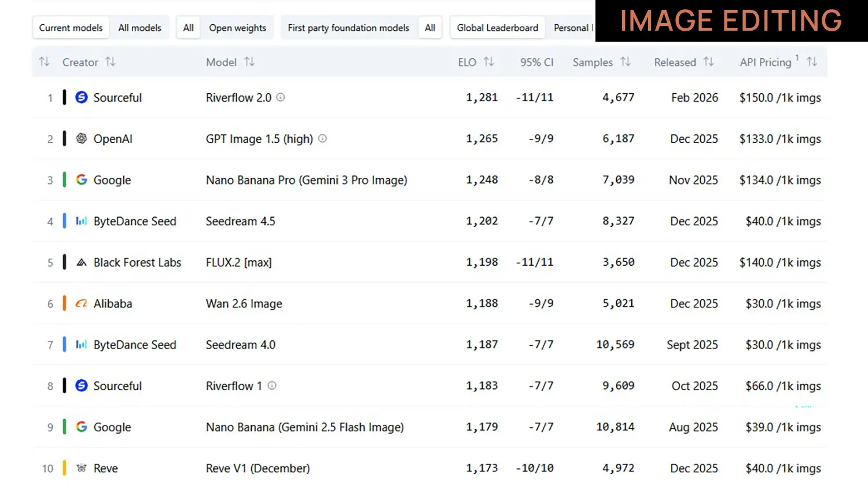Sort by Samples column arrows
The image size is (868, 488).
click(x=626, y=62)
